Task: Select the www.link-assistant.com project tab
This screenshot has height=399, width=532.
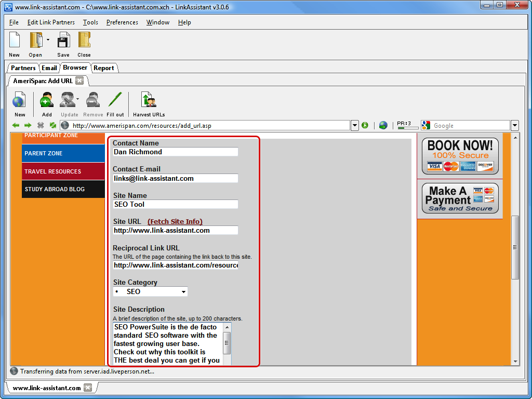Action: (47, 388)
